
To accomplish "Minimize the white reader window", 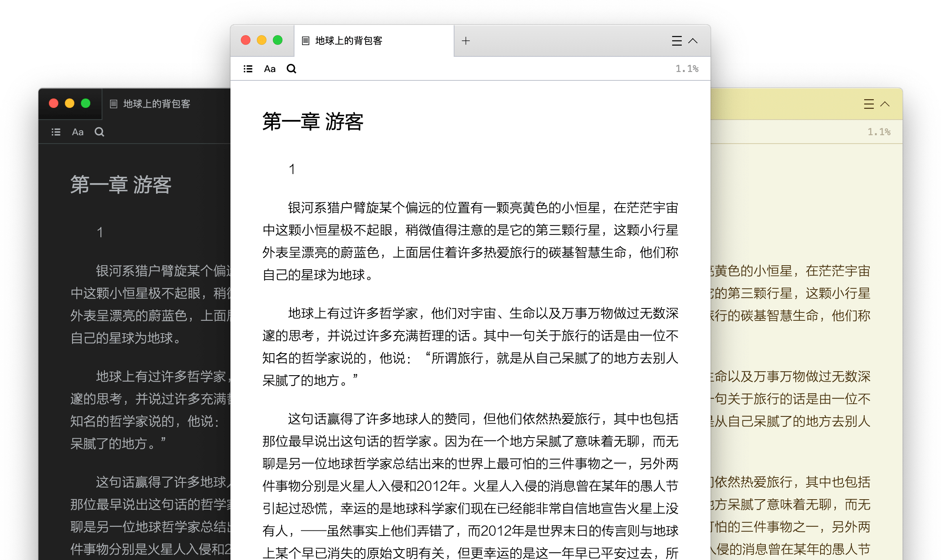I will (x=262, y=40).
